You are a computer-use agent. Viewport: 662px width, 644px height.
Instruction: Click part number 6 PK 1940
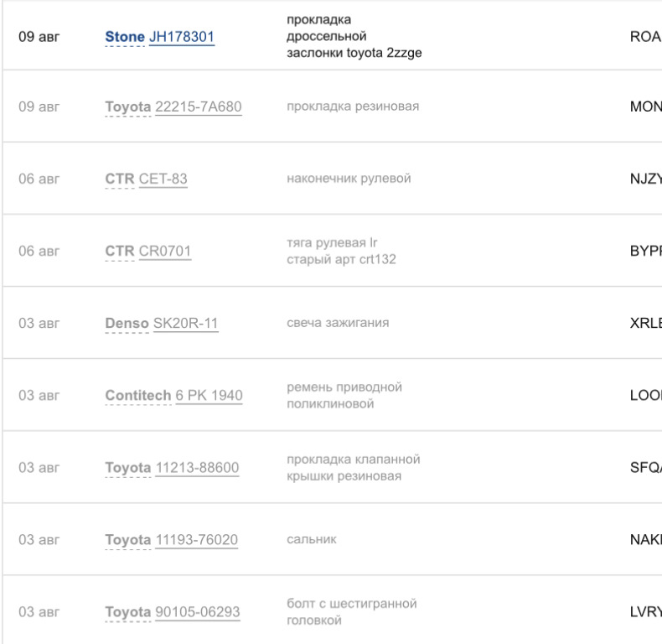pyautogui.click(x=209, y=395)
